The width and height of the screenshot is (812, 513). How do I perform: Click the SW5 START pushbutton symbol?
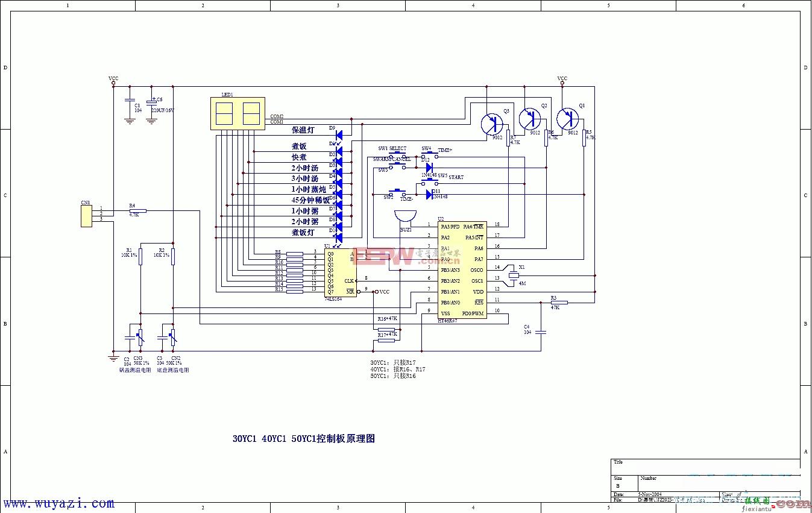click(x=430, y=182)
